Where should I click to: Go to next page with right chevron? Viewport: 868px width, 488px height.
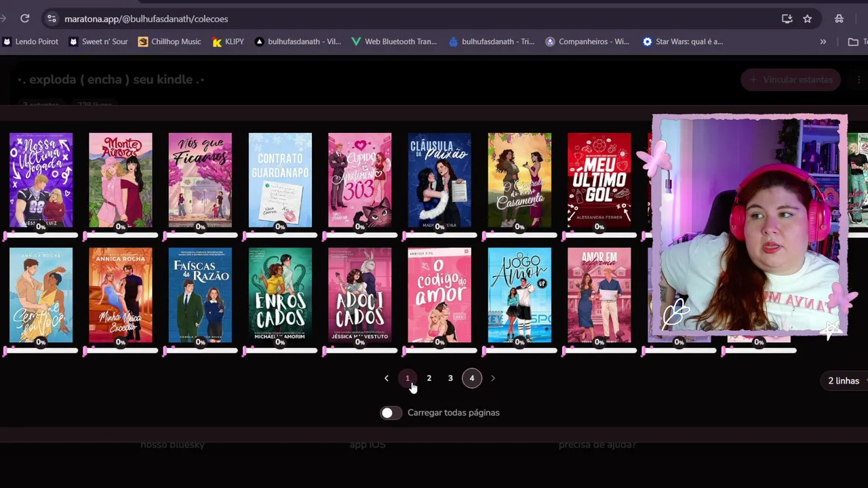tap(493, 378)
